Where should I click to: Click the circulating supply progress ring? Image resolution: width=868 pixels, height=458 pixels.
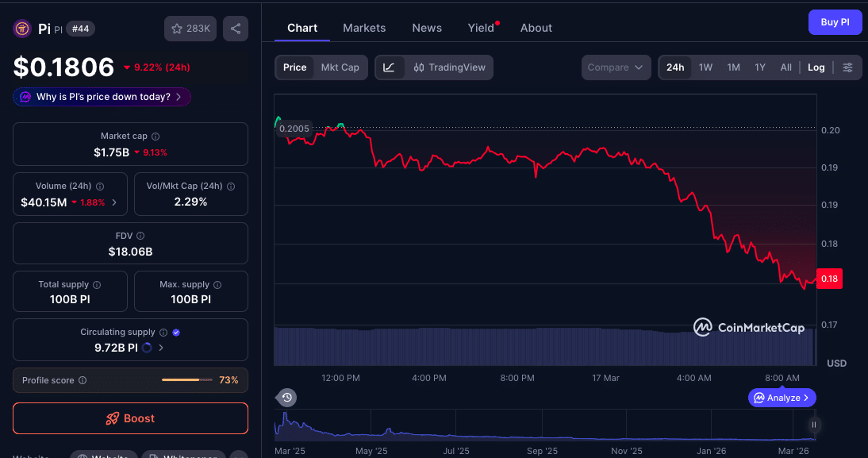[x=148, y=348]
